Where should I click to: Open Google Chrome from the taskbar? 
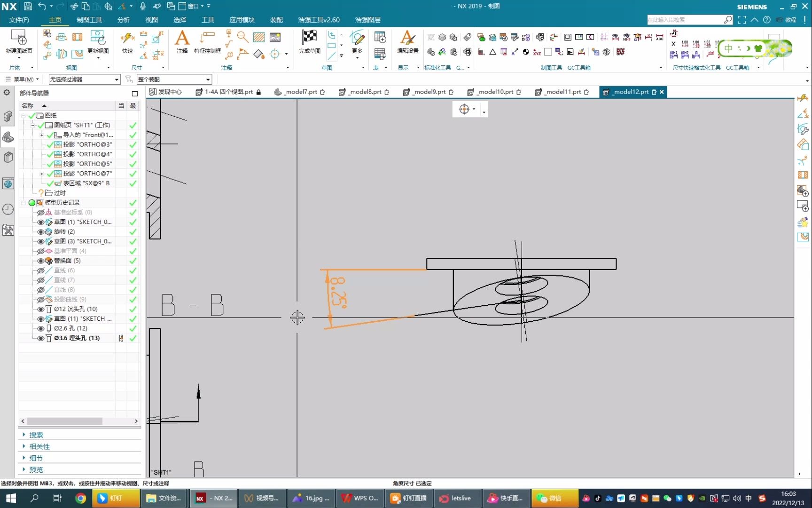pyautogui.click(x=81, y=498)
